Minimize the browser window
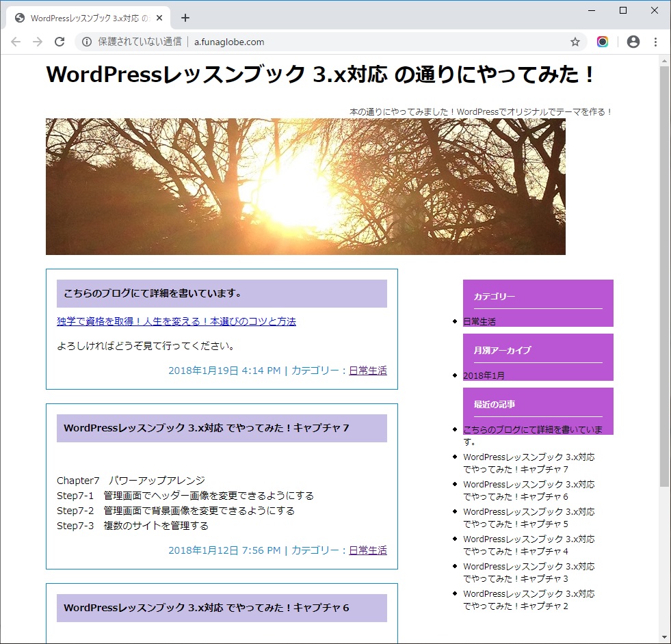Viewport: 671px width, 644px height. point(592,10)
